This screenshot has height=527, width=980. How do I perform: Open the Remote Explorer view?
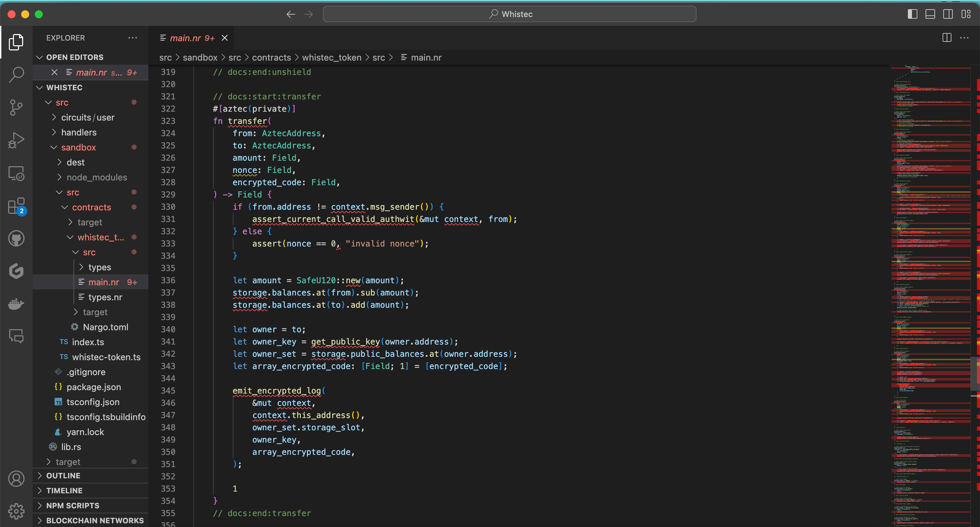[x=16, y=174]
